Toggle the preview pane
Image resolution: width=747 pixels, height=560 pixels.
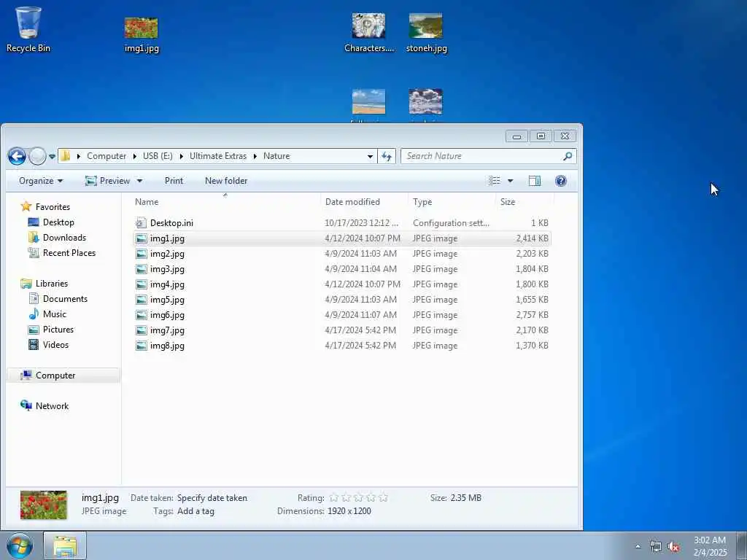point(535,181)
